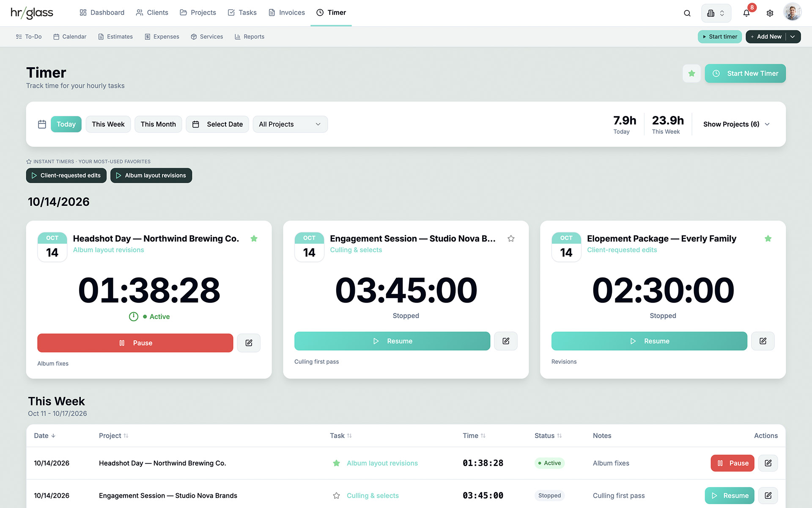Edit the Headshot Day timer card entry

pyautogui.click(x=249, y=343)
